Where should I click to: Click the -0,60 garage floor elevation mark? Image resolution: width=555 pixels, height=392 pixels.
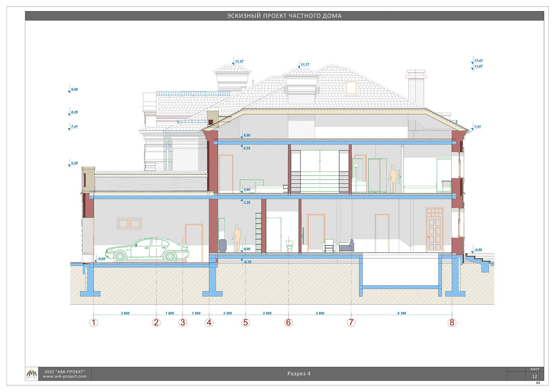[101, 259]
